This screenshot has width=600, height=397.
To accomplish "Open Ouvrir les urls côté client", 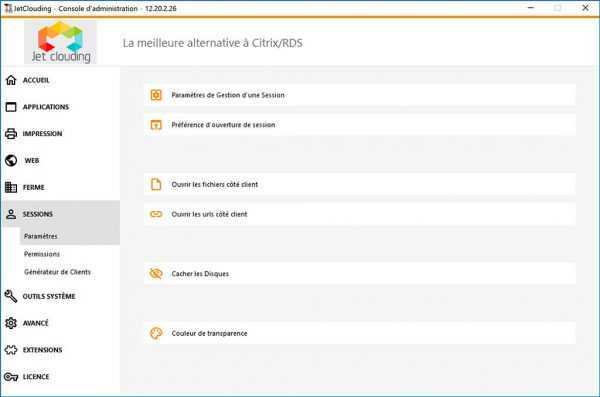I will tap(360, 214).
